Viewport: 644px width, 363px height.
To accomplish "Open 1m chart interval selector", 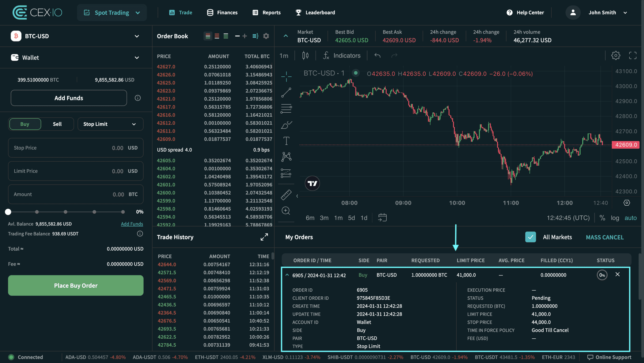I will pos(284,56).
